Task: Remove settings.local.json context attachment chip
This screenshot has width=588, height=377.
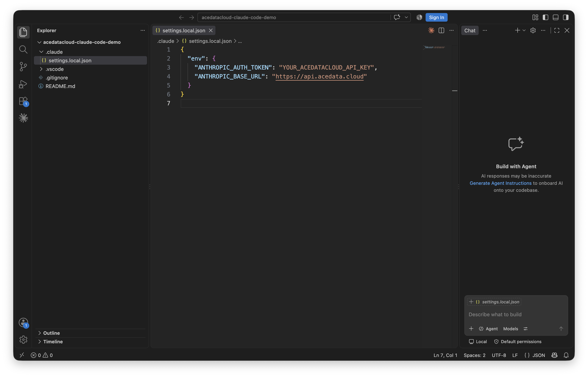Action: 494,302
